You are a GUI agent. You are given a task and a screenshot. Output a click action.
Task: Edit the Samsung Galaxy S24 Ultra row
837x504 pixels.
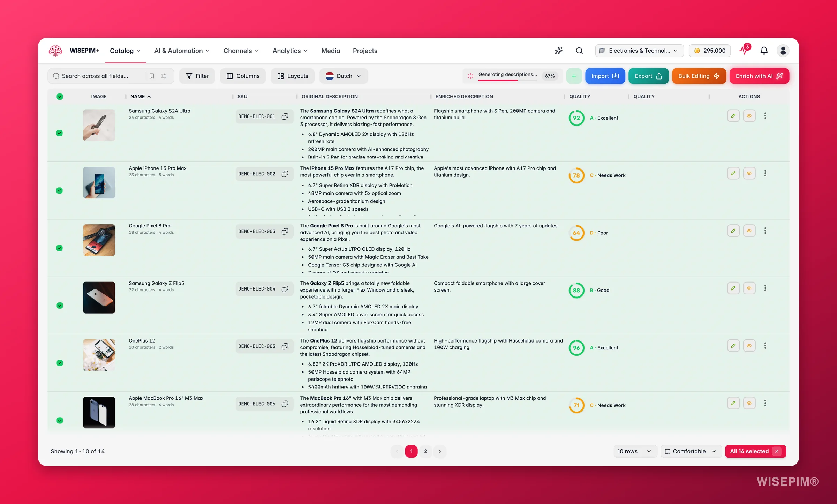733,116
